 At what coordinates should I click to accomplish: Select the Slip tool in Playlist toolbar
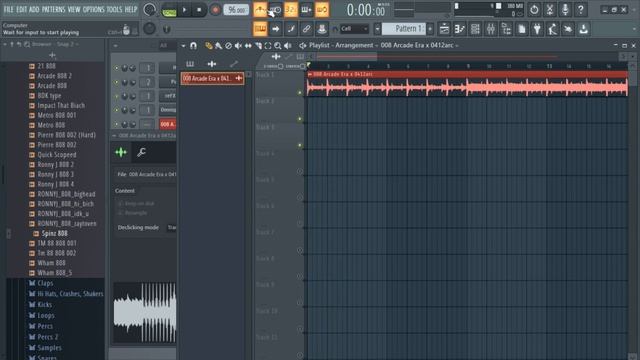(248, 46)
